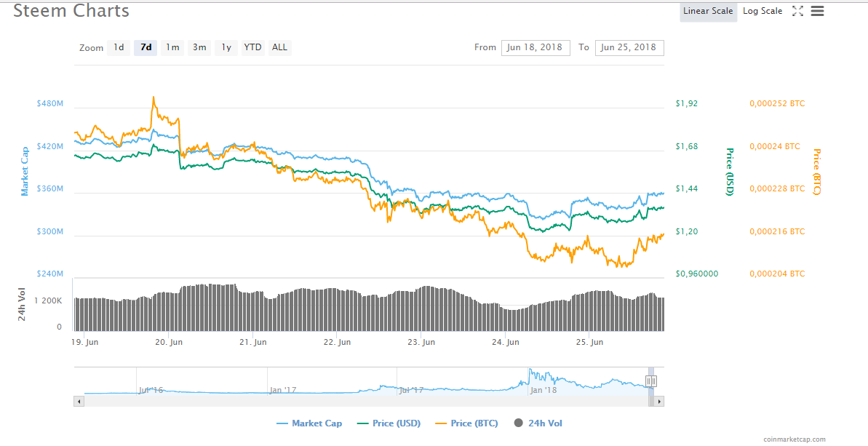Click the $0,960000 price label

pyautogui.click(x=697, y=274)
